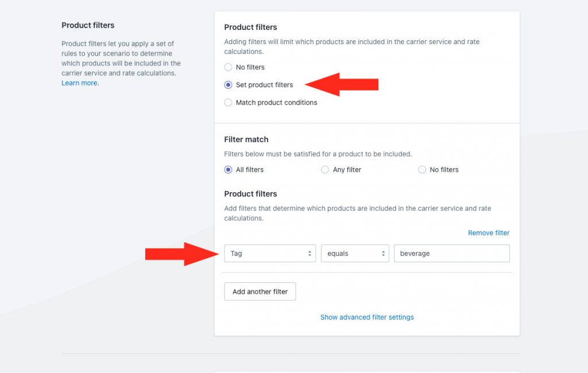Click the 'Remove filter' link
Viewport: 588px width, 373px height.
point(489,233)
